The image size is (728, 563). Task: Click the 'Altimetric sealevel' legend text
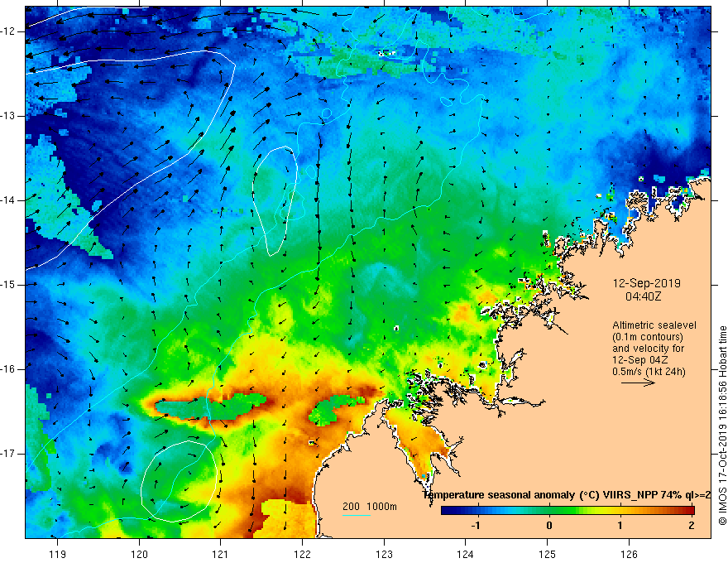654,325
